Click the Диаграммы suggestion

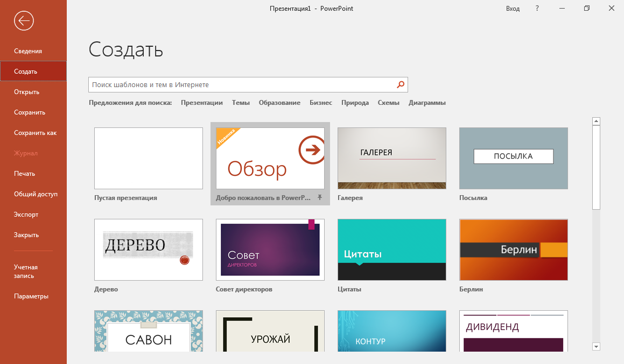pos(427,103)
